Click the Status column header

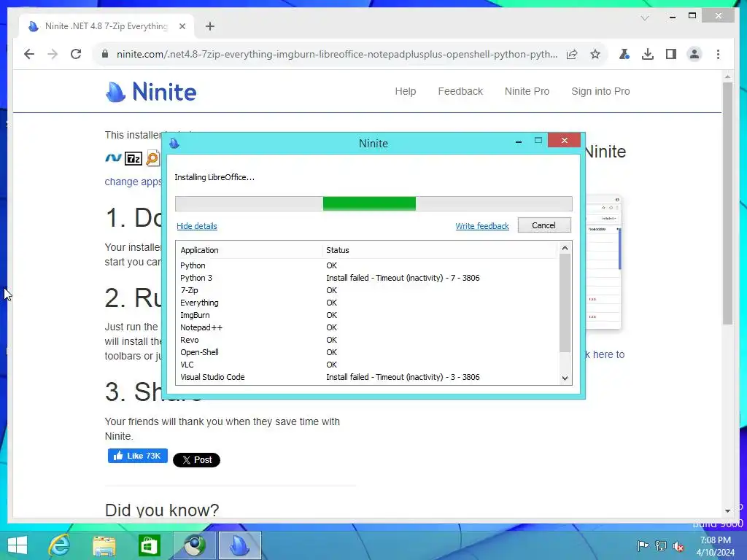pyautogui.click(x=439, y=250)
